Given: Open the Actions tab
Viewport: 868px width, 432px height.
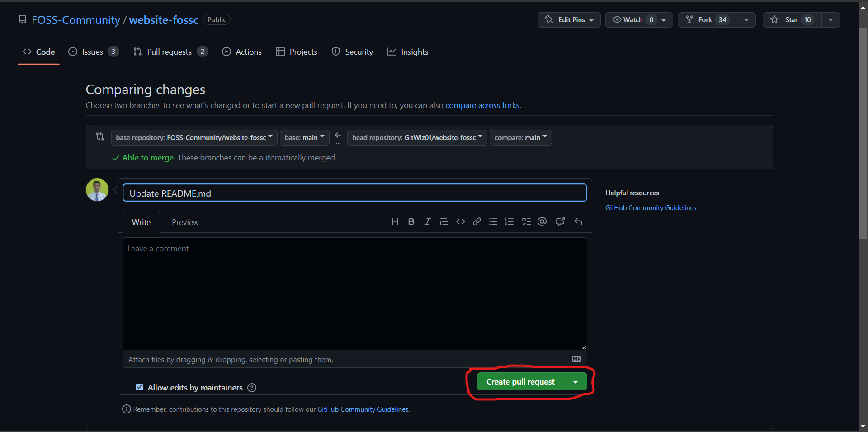Looking at the screenshot, I should [x=242, y=52].
